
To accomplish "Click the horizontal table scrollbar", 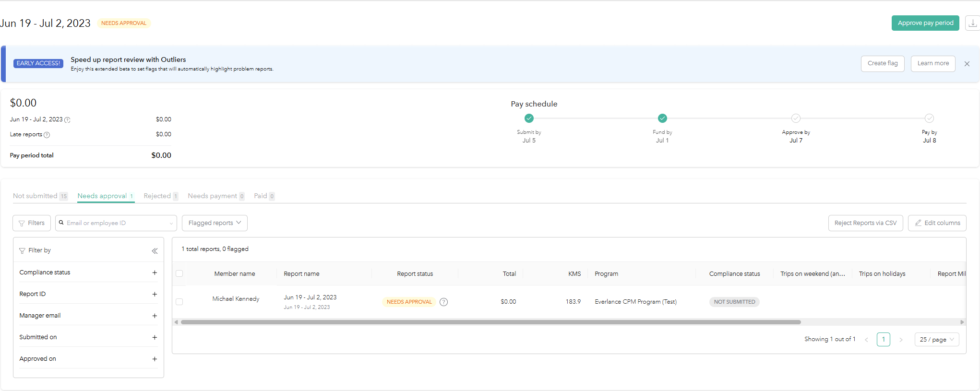I will tap(490, 322).
